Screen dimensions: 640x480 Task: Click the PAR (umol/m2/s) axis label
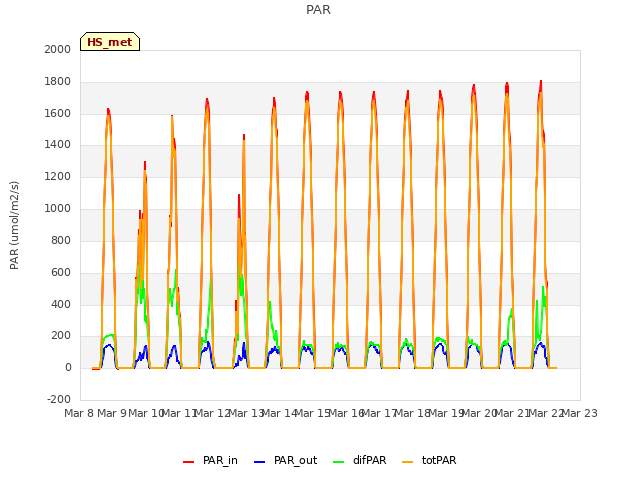point(14,225)
